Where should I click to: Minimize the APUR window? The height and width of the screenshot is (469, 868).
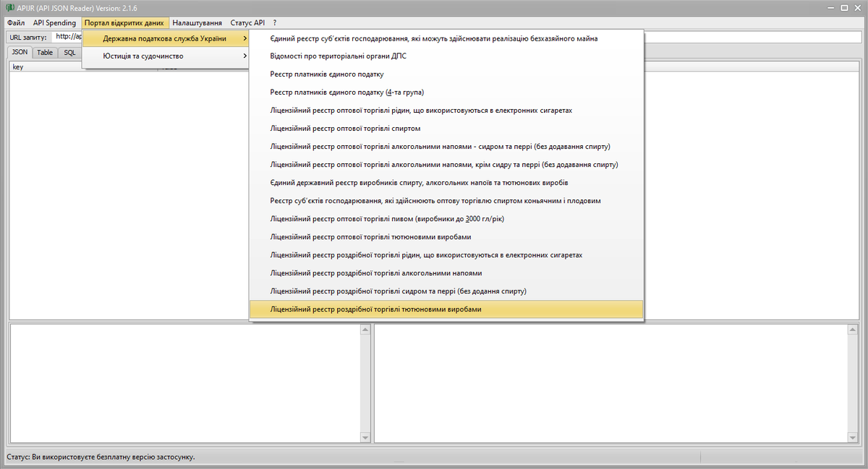coord(830,7)
